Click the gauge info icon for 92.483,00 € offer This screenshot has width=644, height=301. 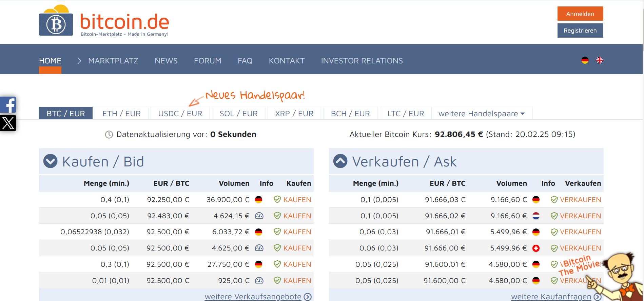pos(259,216)
